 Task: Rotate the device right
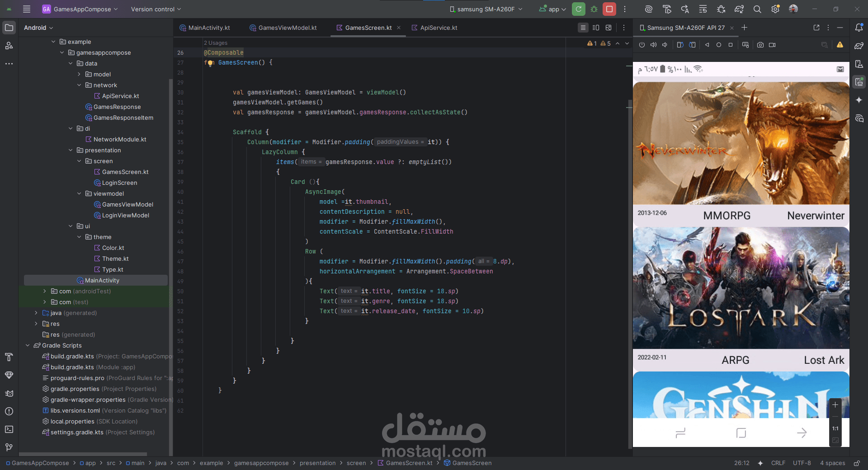(x=692, y=45)
